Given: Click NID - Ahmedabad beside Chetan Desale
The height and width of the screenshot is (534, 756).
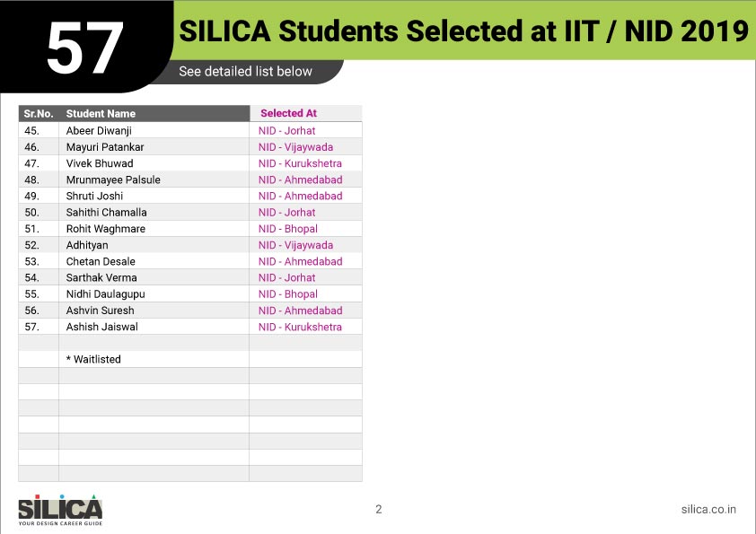Looking at the screenshot, I should 300,261.
